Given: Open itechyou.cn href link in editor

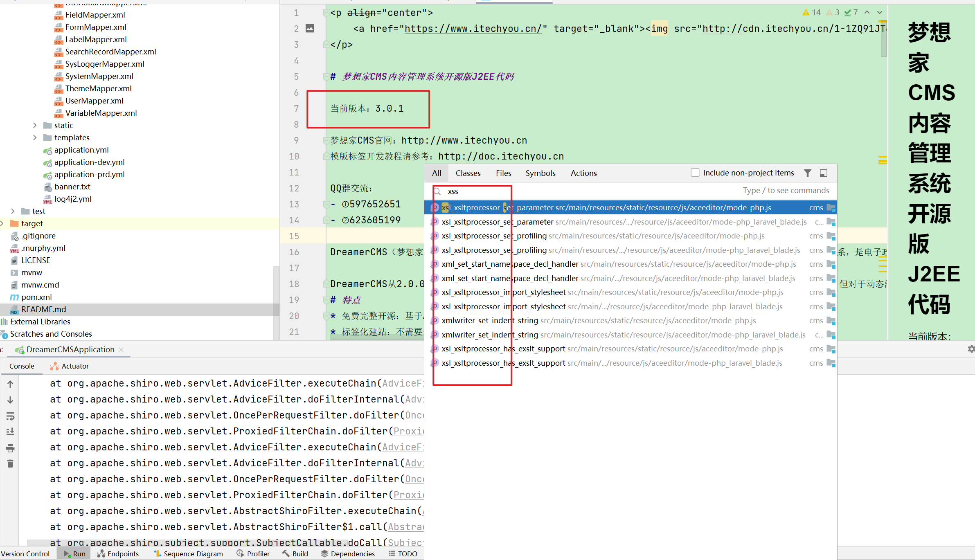Looking at the screenshot, I should click(x=473, y=29).
